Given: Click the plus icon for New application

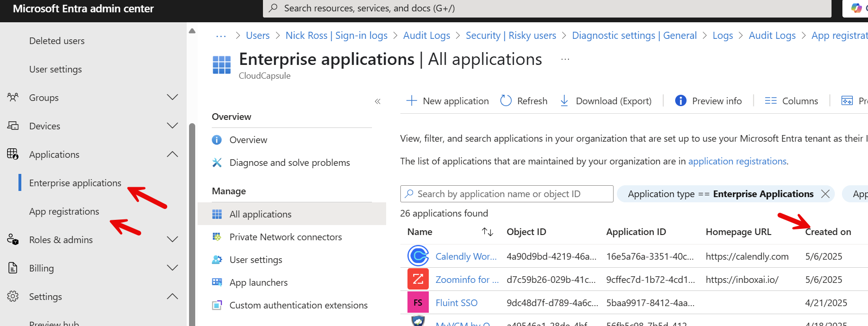Looking at the screenshot, I should (x=412, y=100).
